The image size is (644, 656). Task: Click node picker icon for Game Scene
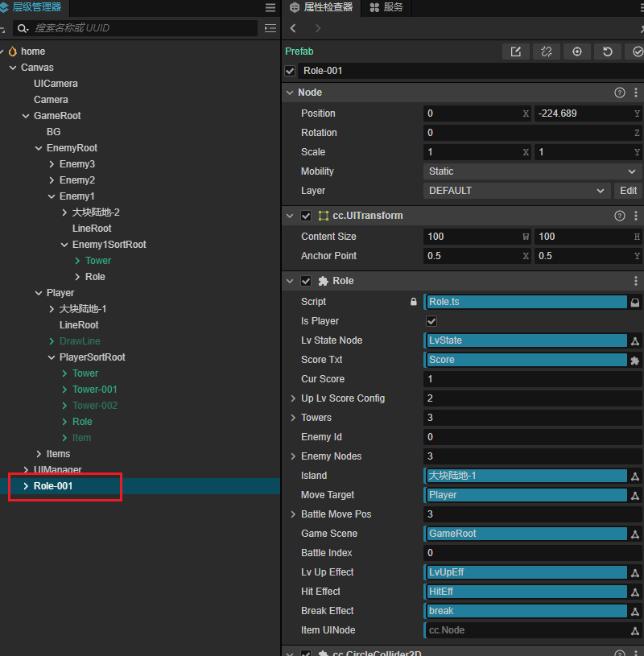635,534
